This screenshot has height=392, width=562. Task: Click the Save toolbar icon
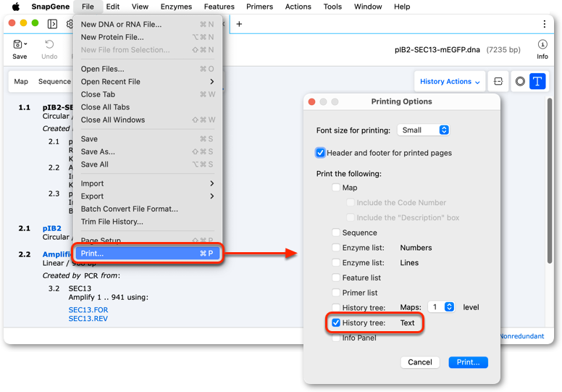(x=17, y=44)
